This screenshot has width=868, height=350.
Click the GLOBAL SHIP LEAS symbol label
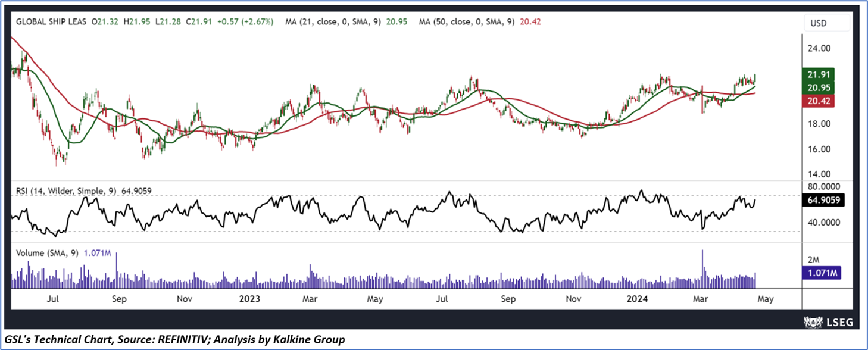[x=51, y=21]
